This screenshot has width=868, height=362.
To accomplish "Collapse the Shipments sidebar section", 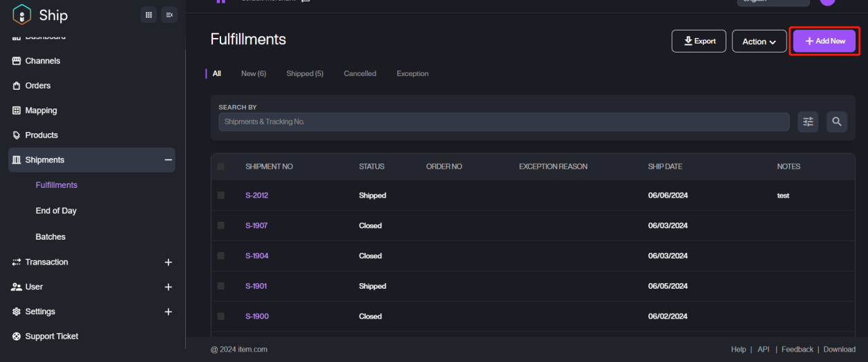I will (x=168, y=160).
